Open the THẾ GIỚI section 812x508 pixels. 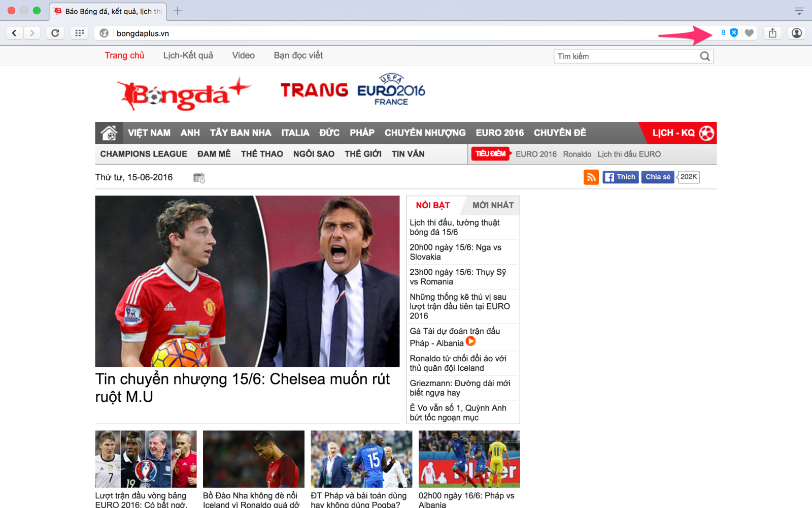coord(363,154)
